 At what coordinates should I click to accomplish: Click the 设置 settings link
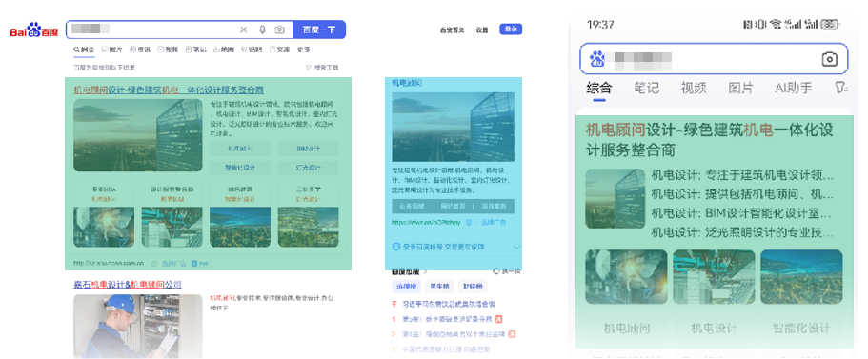click(x=481, y=30)
